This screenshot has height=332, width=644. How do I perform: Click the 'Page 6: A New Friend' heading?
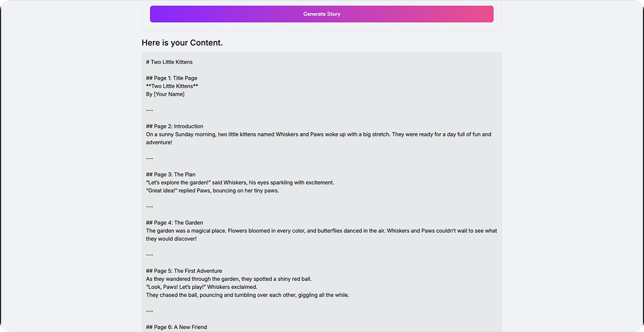[176, 327]
